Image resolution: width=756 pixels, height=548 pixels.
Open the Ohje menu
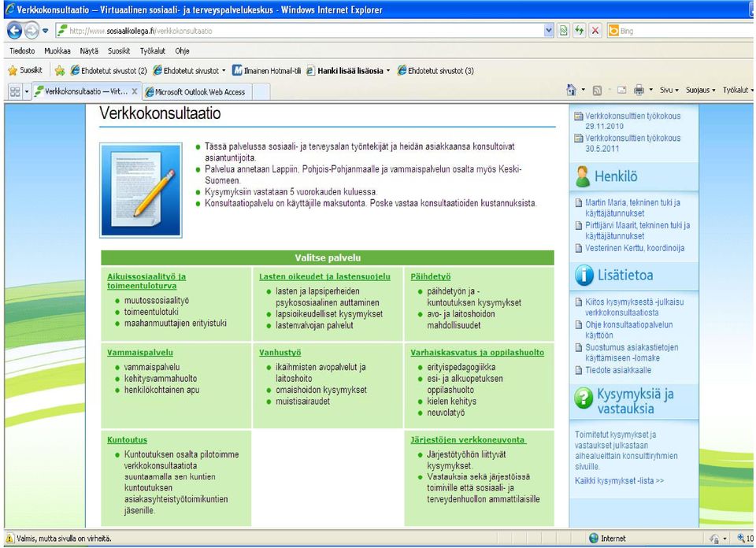(182, 51)
